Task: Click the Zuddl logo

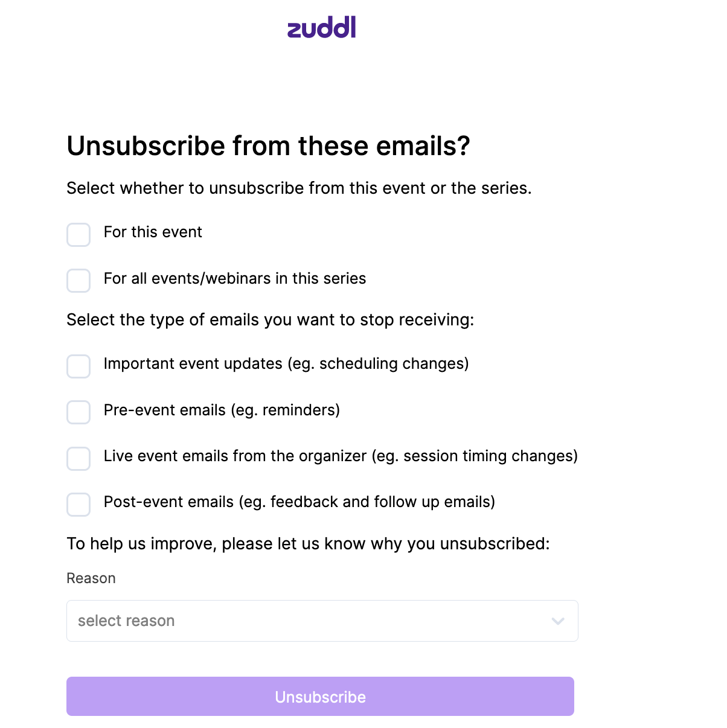Action: 321,28
